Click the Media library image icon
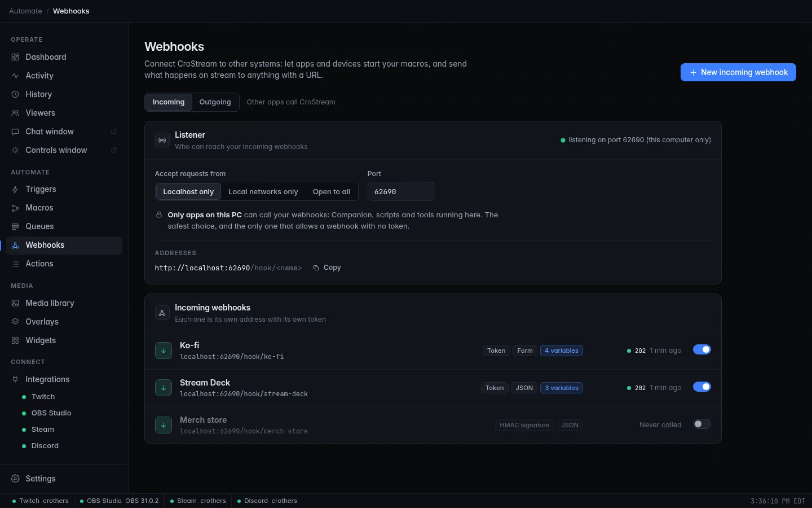The height and width of the screenshot is (508, 812). click(x=15, y=303)
